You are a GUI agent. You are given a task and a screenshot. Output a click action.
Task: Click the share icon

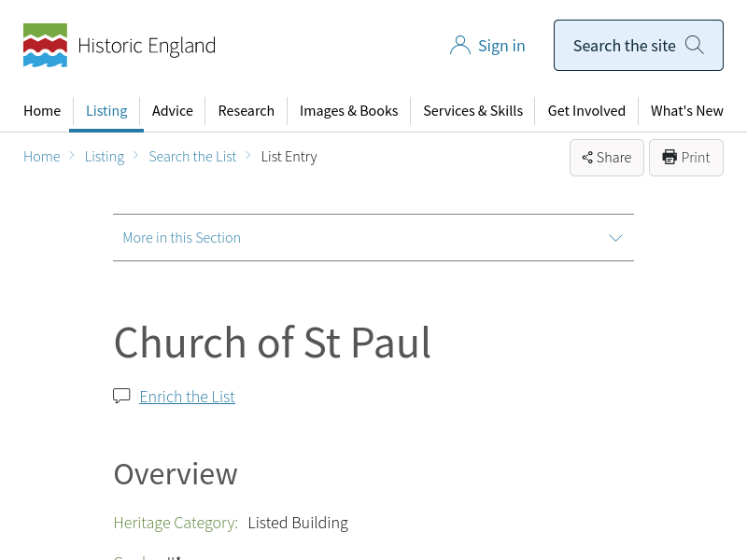(587, 158)
